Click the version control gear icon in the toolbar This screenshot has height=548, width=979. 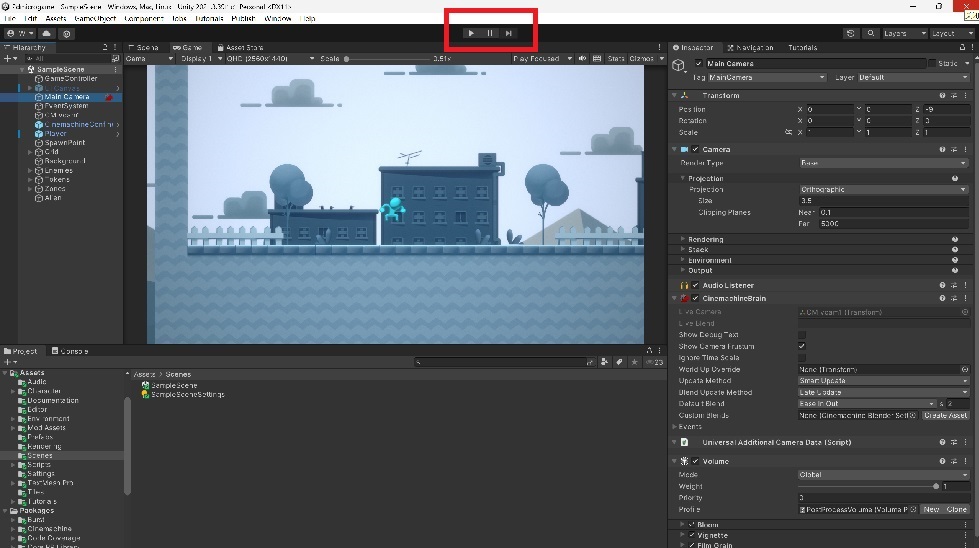[67, 34]
